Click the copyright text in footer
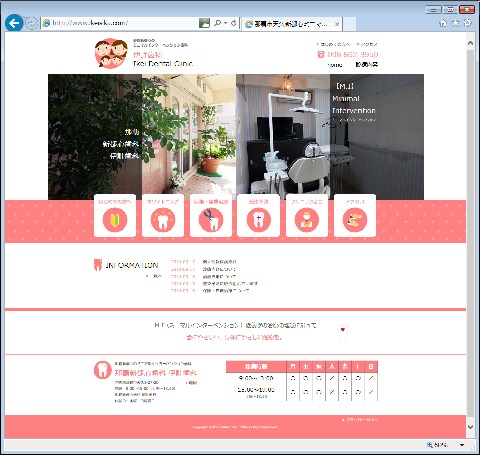Viewport: 480px width, 455px height. 235,427
